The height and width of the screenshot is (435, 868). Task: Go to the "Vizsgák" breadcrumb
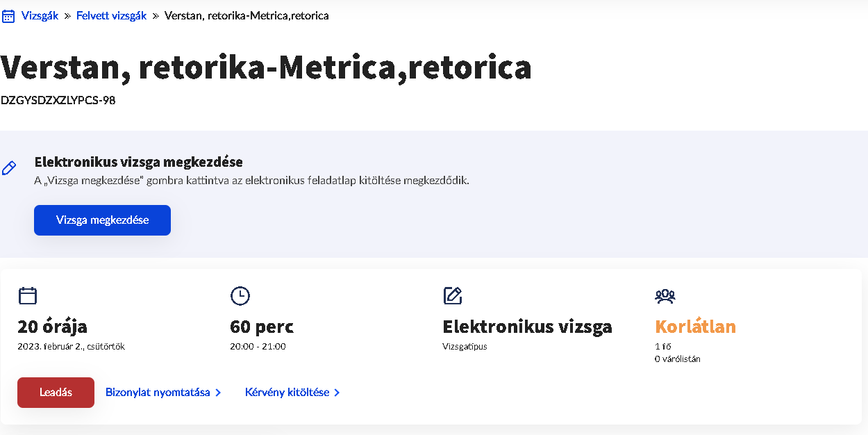pyautogui.click(x=40, y=15)
